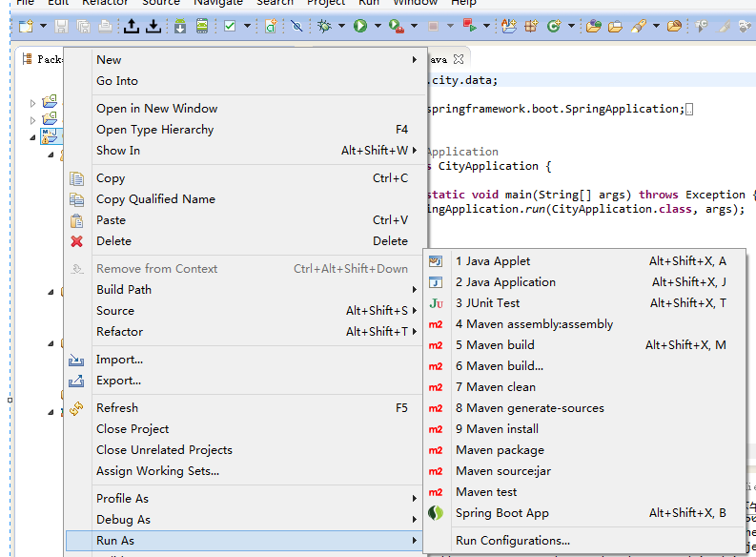Image resolution: width=756 pixels, height=557 pixels.
Task: Select 5 Maven build option
Action: pos(584,345)
